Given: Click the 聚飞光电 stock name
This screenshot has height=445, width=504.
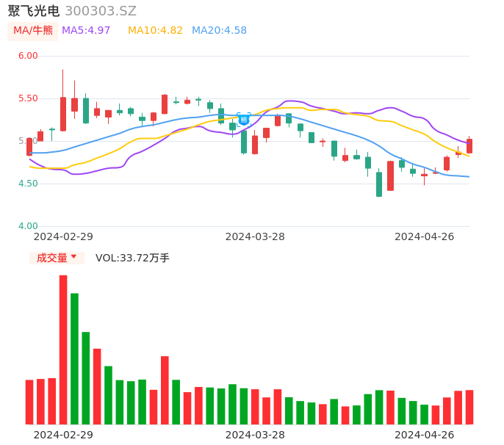Looking at the screenshot, I should click(33, 11).
